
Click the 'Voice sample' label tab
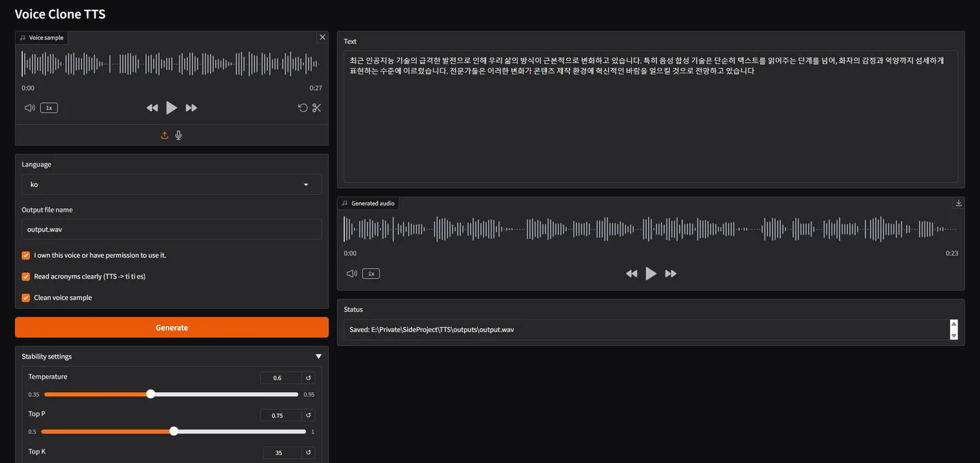[x=42, y=38]
